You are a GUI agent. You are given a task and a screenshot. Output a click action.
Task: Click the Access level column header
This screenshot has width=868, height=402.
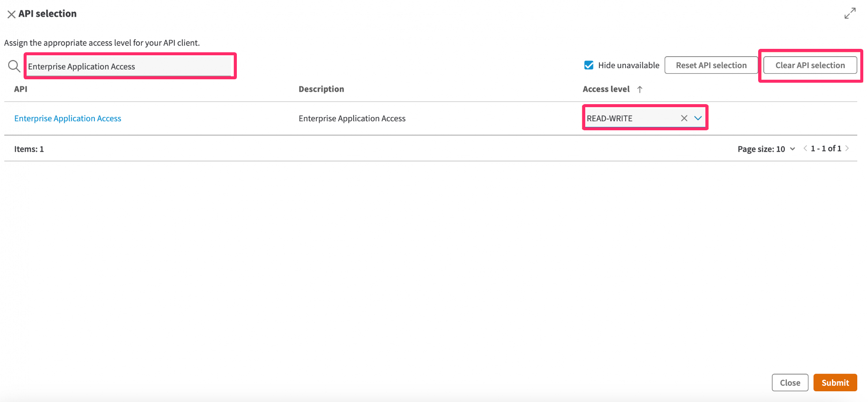pyautogui.click(x=606, y=89)
